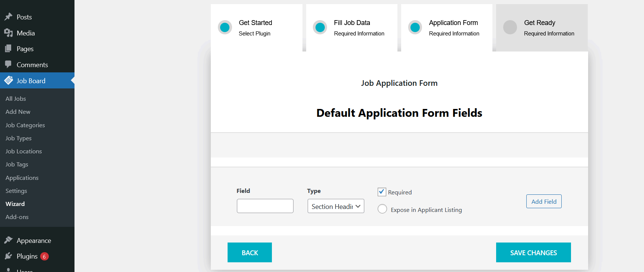Viewport: 644px width, 272px height.
Task: Open the Applications submenu item
Action: click(x=22, y=178)
